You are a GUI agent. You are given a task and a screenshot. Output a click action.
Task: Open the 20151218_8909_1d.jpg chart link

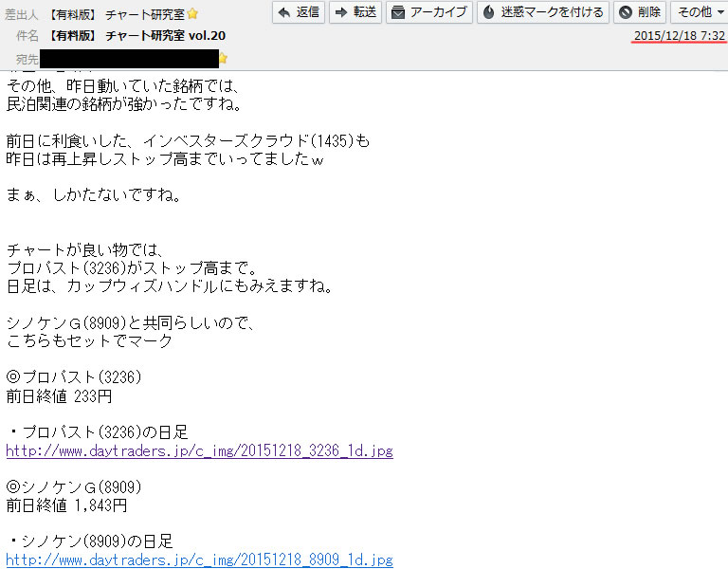pyautogui.click(x=200, y=559)
